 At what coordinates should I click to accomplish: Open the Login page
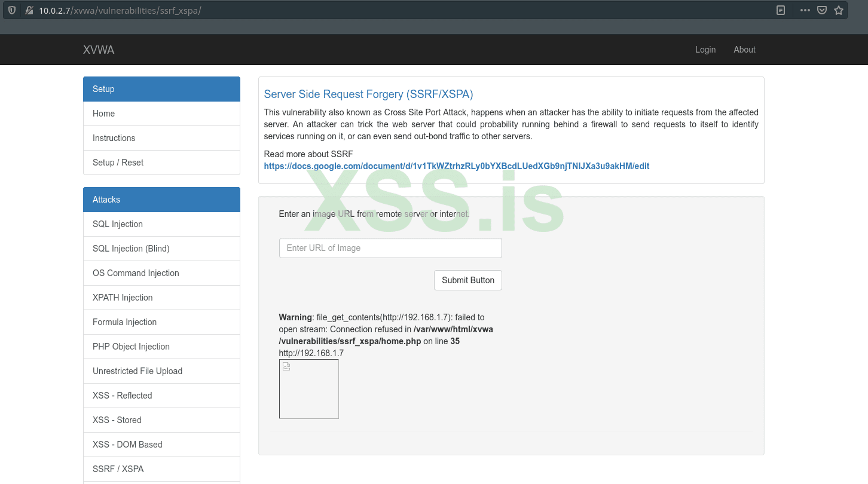click(x=705, y=50)
